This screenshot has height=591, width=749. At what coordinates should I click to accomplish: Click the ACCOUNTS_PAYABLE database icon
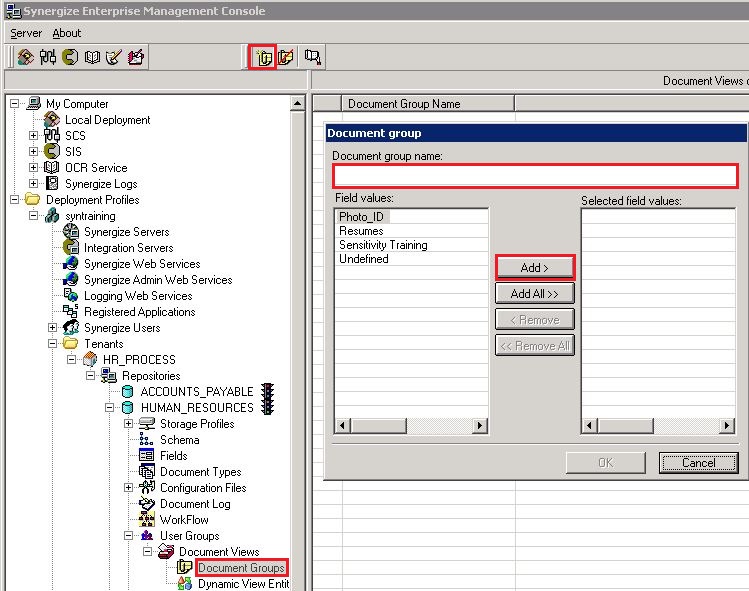pos(128,391)
